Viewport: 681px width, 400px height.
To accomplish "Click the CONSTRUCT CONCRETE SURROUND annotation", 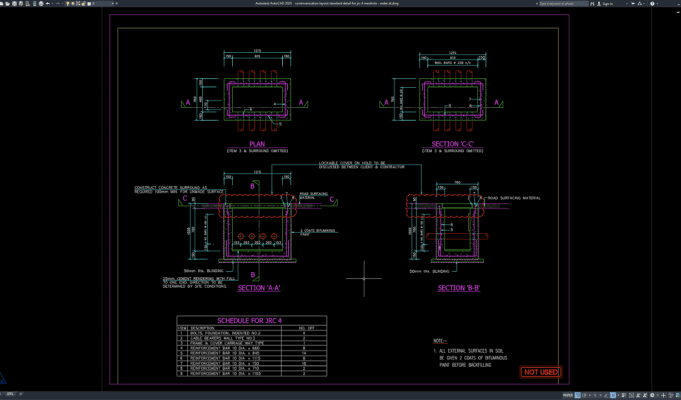I will [x=179, y=189].
